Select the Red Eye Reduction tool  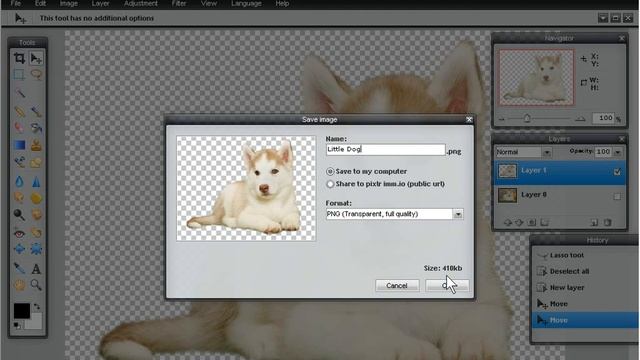click(19, 233)
